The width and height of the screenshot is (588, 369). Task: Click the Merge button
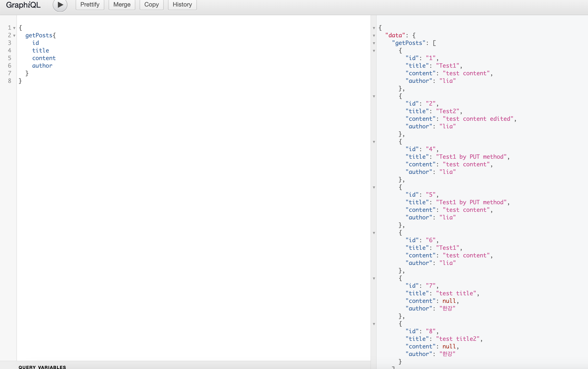[x=122, y=5]
